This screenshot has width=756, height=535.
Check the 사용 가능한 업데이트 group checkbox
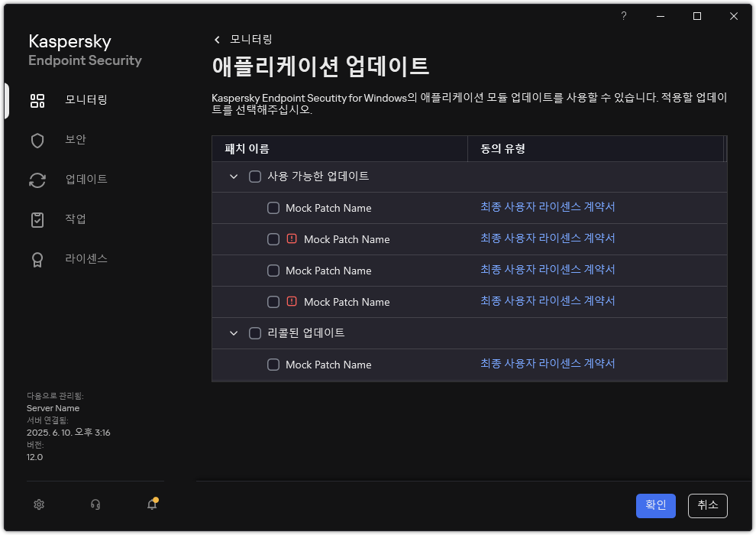[255, 176]
